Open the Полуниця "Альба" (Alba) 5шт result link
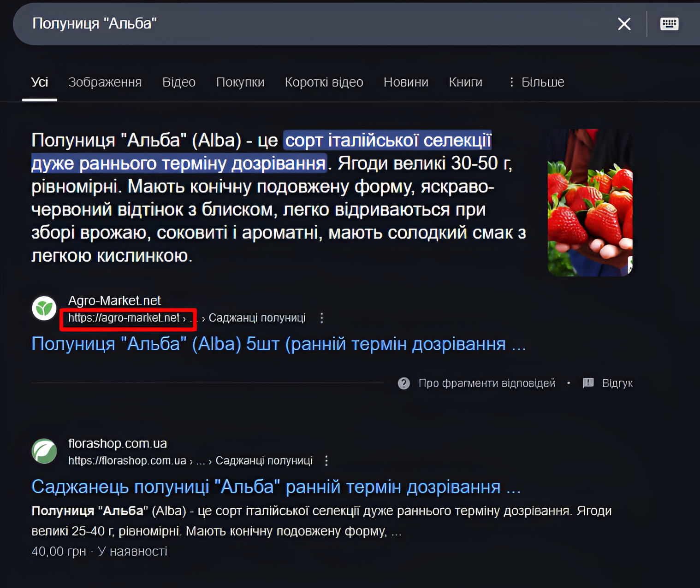700x588 pixels. [x=279, y=344]
